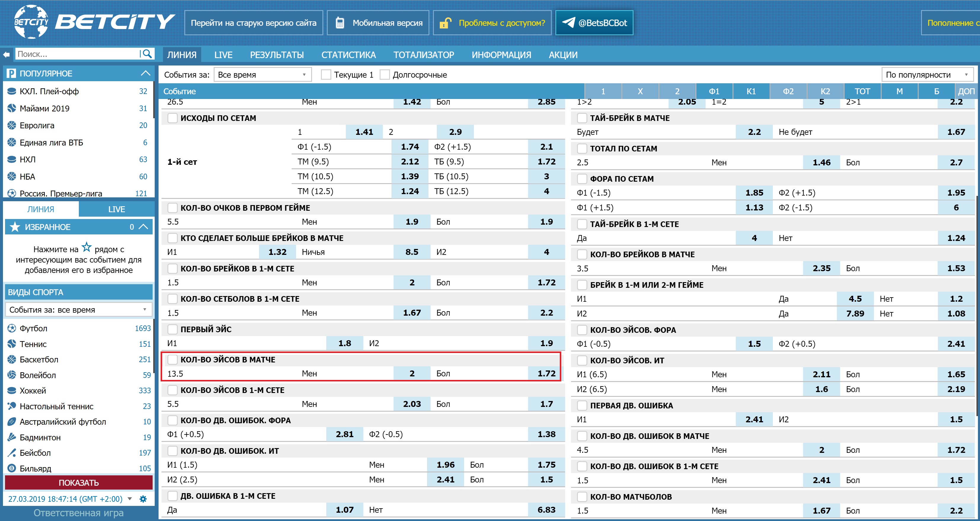Click the tennis ball icon next to Теннис
The image size is (980, 521).
pos(12,344)
